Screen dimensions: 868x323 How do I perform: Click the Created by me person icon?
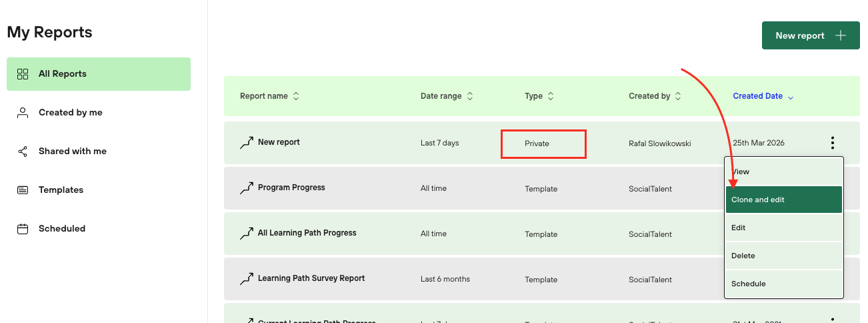coord(23,113)
